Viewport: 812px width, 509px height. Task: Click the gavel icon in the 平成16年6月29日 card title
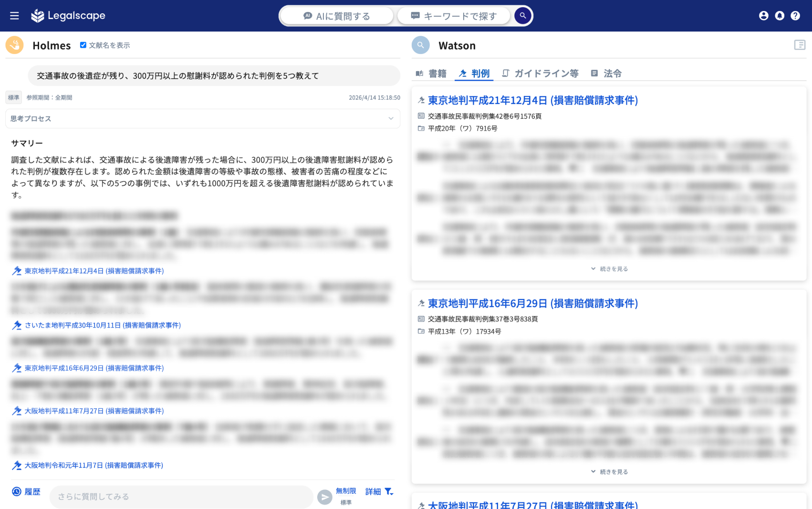click(x=421, y=303)
